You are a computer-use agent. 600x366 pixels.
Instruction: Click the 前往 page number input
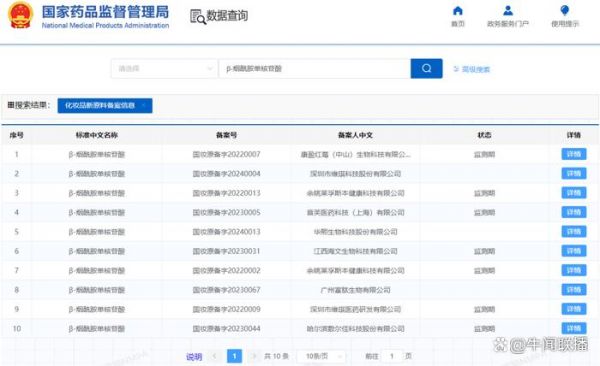tap(391, 356)
